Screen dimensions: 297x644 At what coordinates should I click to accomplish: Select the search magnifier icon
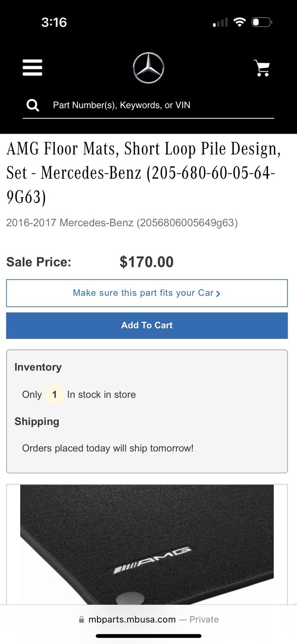(32, 105)
